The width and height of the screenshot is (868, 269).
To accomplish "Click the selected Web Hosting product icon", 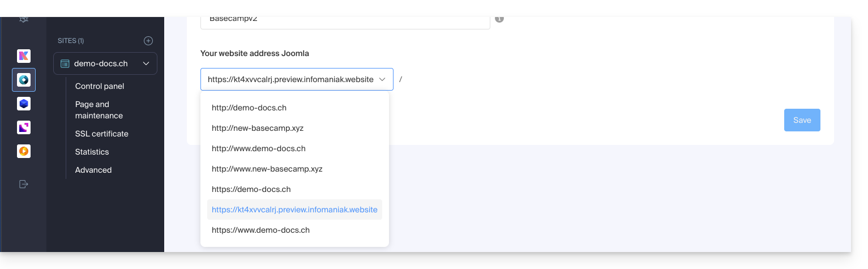I will pyautogui.click(x=24, y=80).
